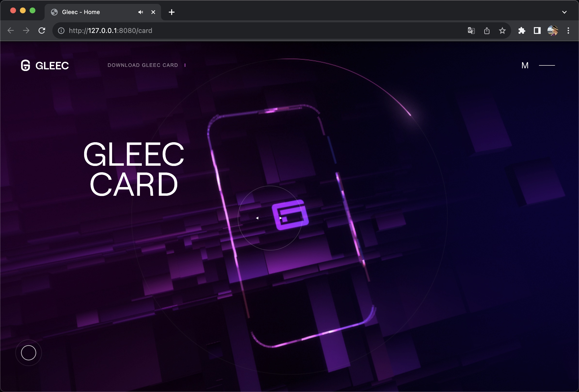The width and height of the screenshot is (579, 392).
Task: Close the Gleec - Home tab
Action: pyautogui.click(x=153, y=12)
